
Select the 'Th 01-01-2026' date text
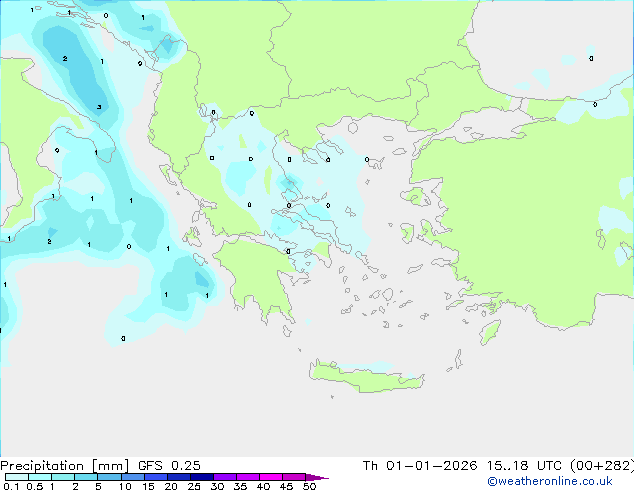[x=420, y=466]
